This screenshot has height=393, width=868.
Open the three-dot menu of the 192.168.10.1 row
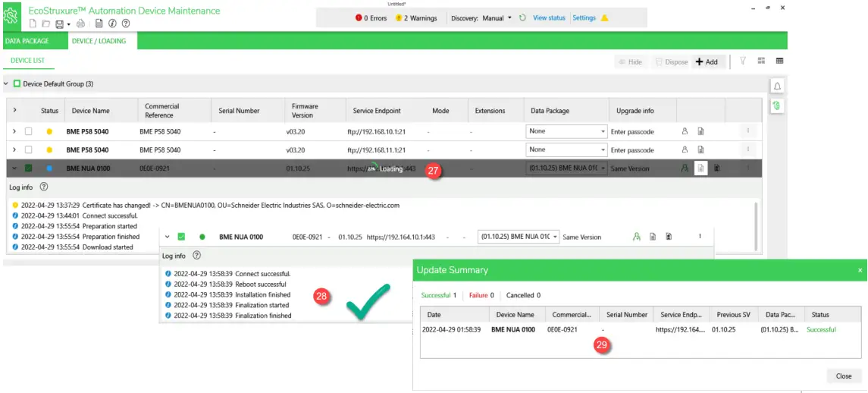(748, 131)
